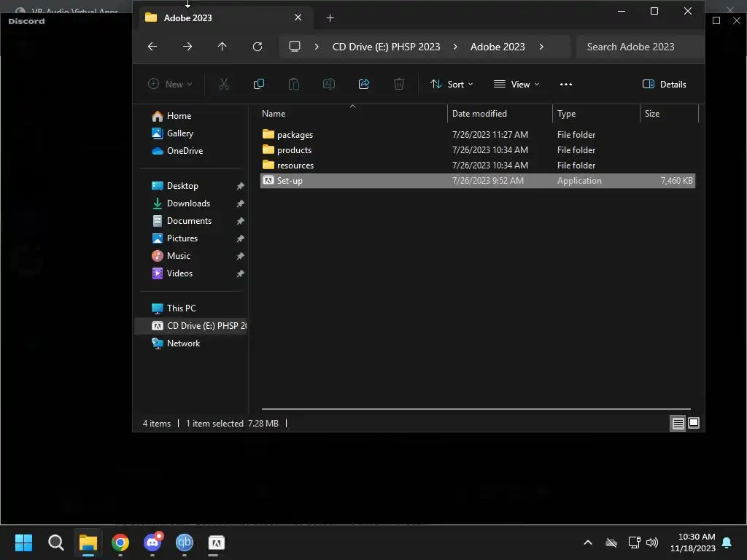Add a new File Explorer tab

[x=330, y=18]
